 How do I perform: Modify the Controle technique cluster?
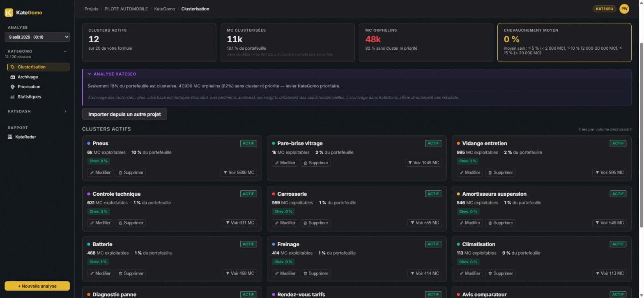100,223
